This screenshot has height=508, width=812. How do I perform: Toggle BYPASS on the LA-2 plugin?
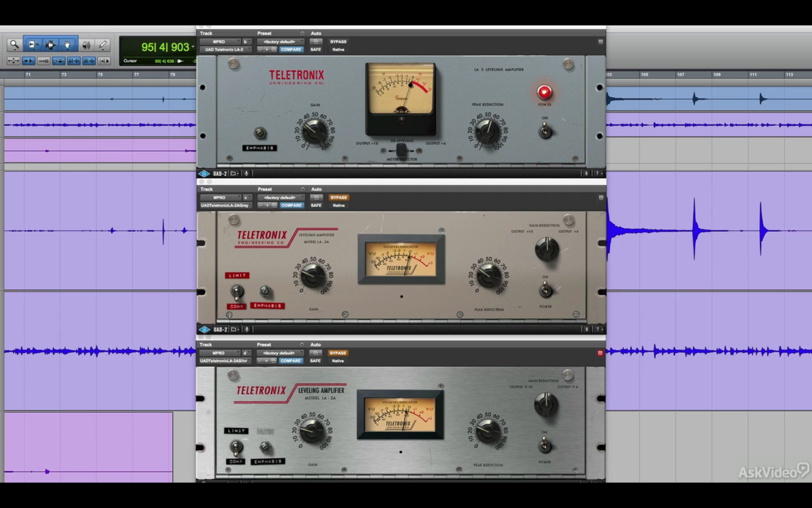click(x=338, y=42)
